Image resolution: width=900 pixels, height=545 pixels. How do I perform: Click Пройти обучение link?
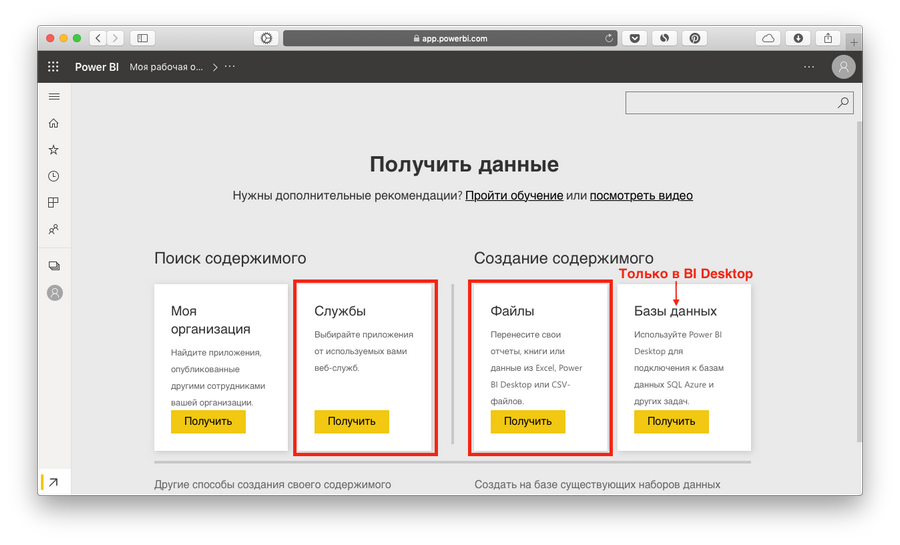click(x=514, y=196)
